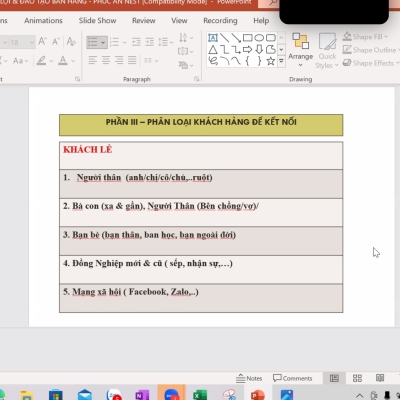Screen dimensions: 400x400
Task: Open Excel from the taskbar
Action: pos(200,395)
